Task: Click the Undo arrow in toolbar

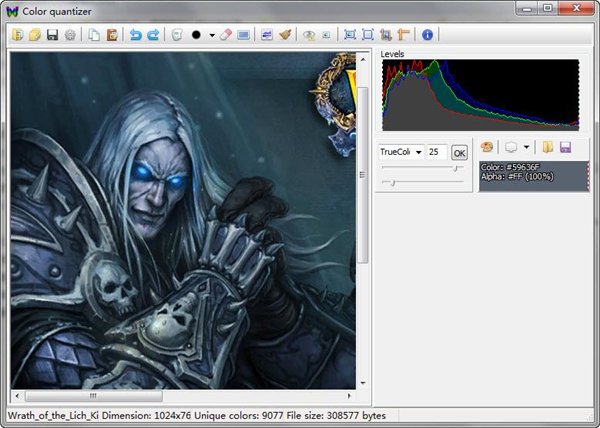Action: 136,34
